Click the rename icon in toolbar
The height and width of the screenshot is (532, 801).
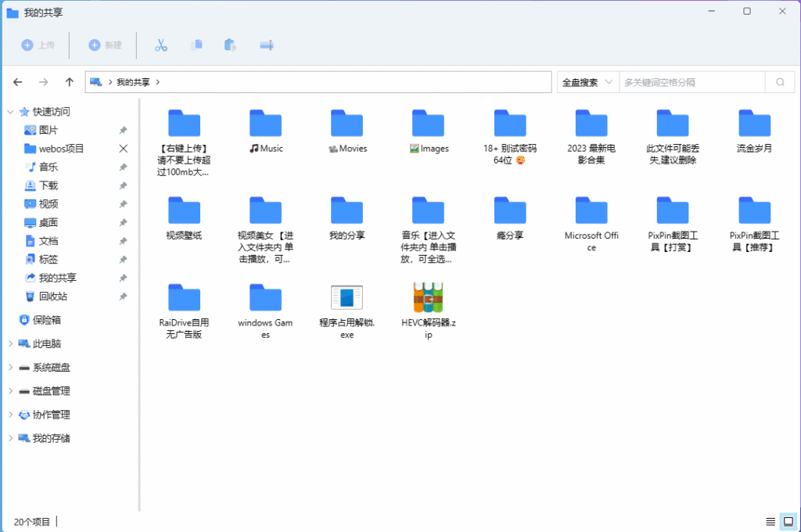click(x=267, y=45)
